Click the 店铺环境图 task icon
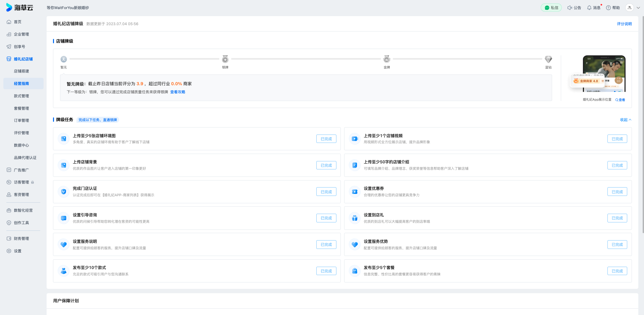This screenshot has height=315, width=644. [x=64, y=139]
